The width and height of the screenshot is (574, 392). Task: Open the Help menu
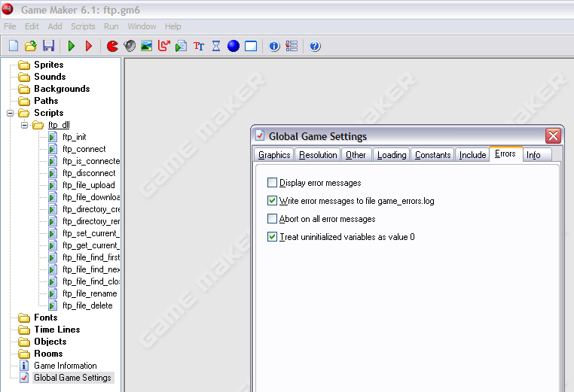(x=173, y=26)
